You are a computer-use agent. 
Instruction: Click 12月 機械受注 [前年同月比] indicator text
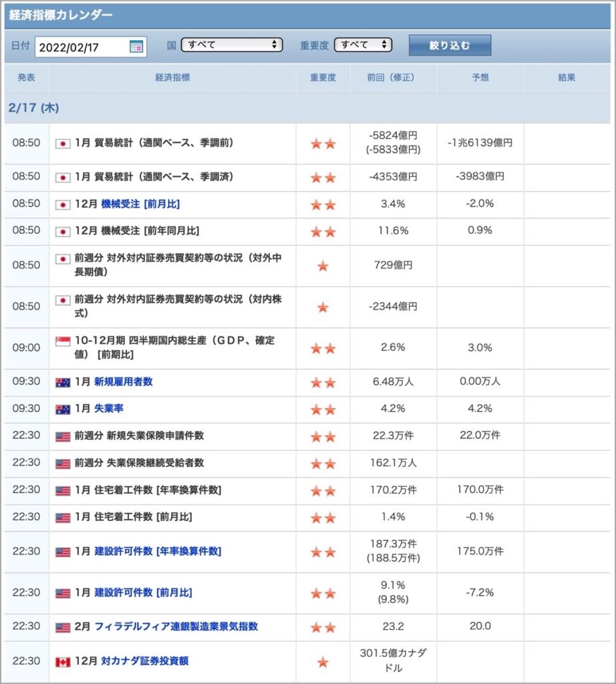pos(137,230)
